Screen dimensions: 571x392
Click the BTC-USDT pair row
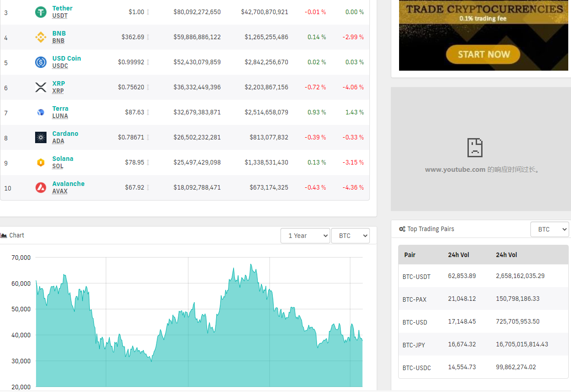pos(483,276)
